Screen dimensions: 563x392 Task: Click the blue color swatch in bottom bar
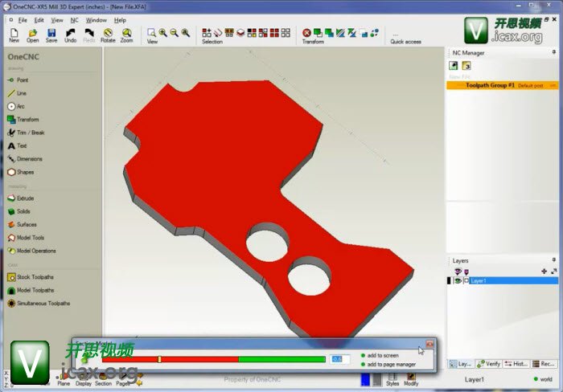365,379
